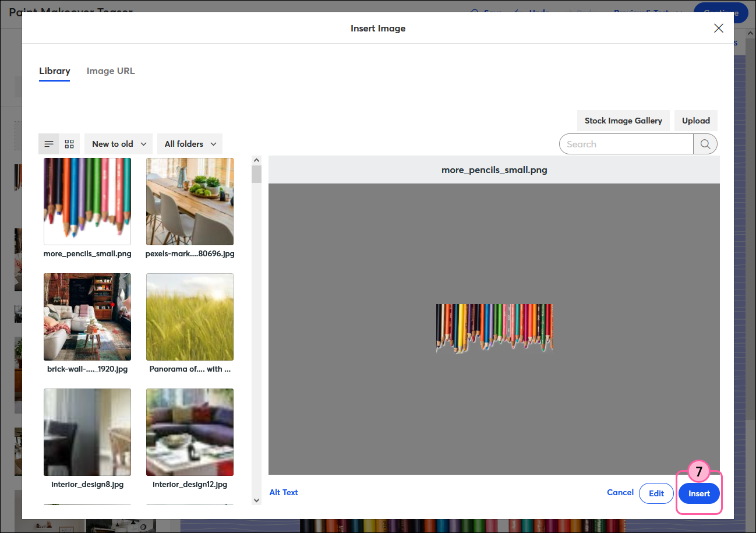This screenshot has height=533, width=756.
Task: Click the library list scrollbar thumb
Action: click(256, 174)
